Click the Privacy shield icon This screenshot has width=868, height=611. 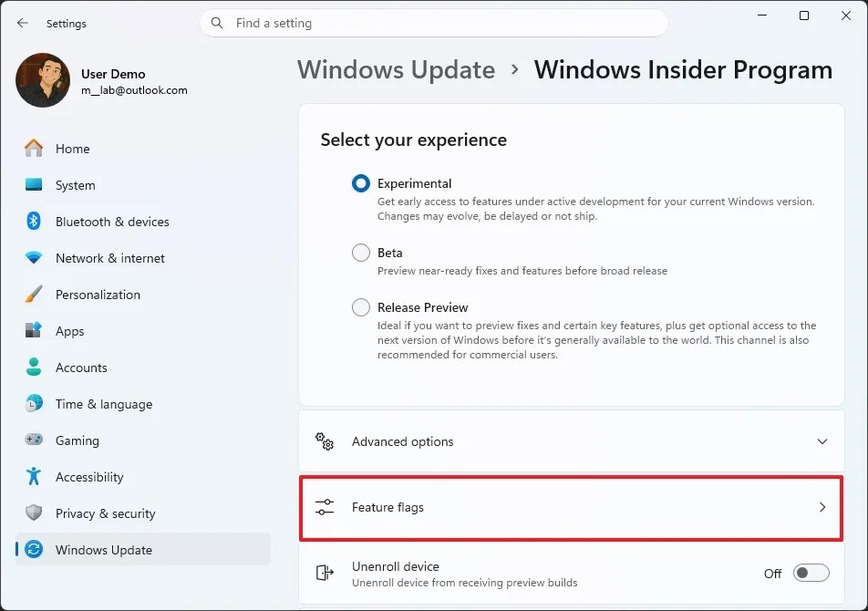[34, 513]
